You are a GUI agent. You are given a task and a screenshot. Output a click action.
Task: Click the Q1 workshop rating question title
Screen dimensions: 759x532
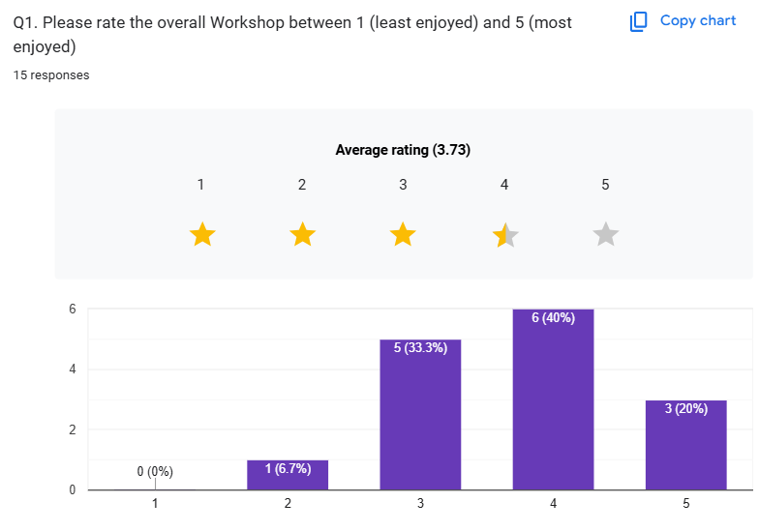point(292,34)
